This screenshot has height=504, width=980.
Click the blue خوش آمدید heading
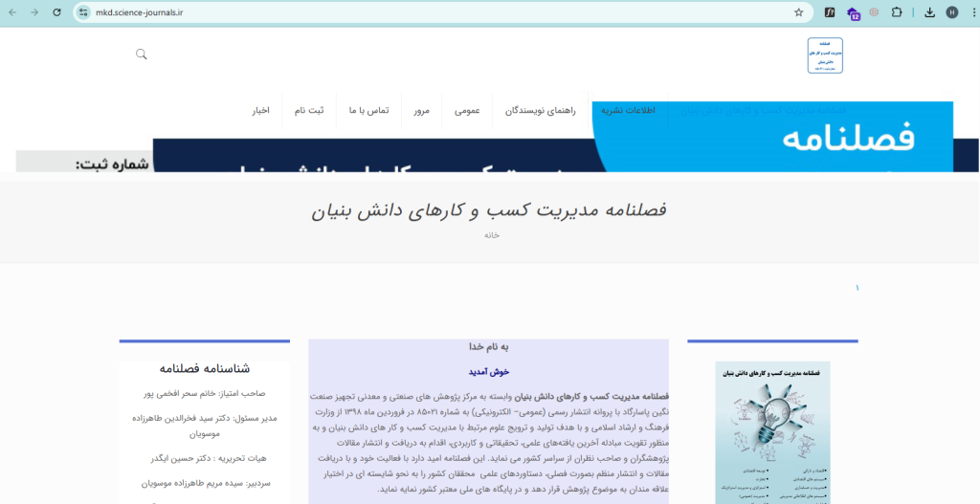(x=489, y=372)
